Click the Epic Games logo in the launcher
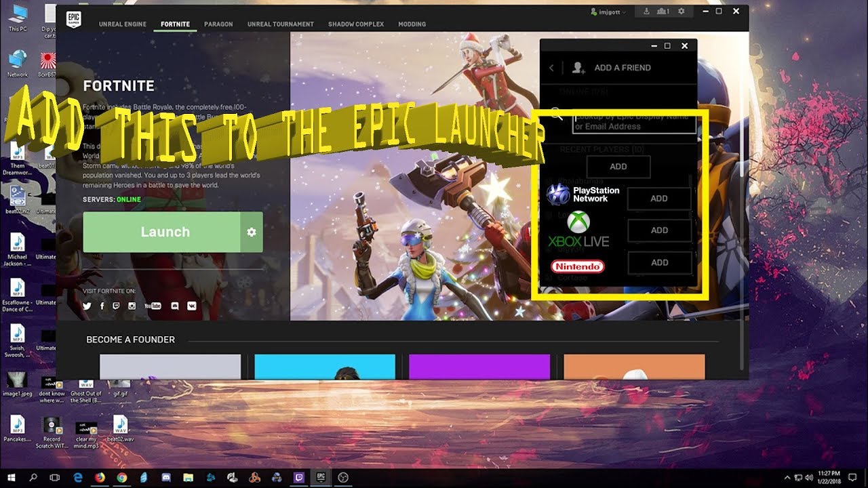Viewport: 868px width, 488px height. pyautogui.click(x=73, y=19)
